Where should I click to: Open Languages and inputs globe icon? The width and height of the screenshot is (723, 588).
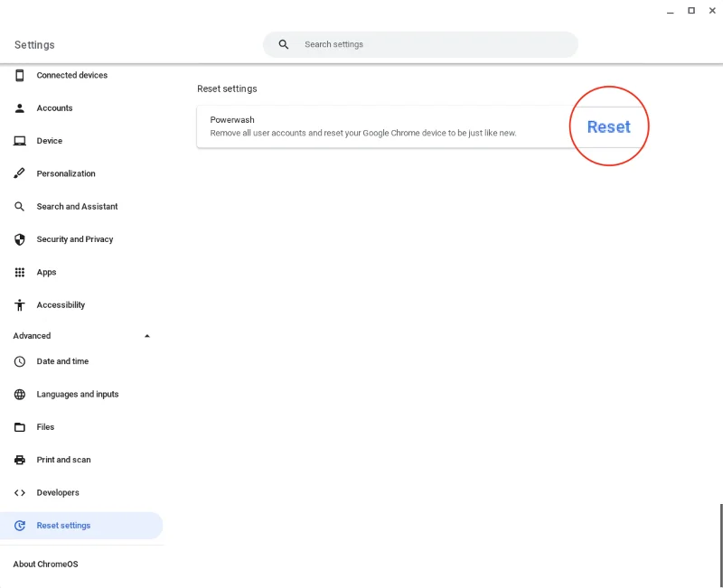point(19,394)
